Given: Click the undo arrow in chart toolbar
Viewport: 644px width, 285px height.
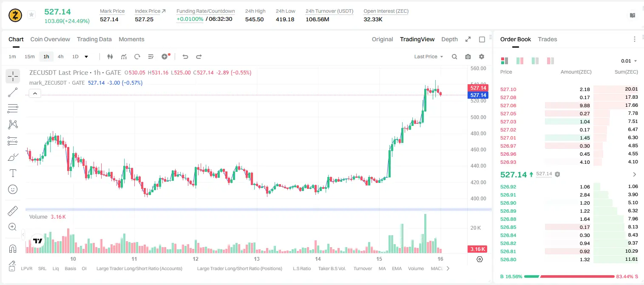Looking at the screenshot, I should (x=185, y=57).
